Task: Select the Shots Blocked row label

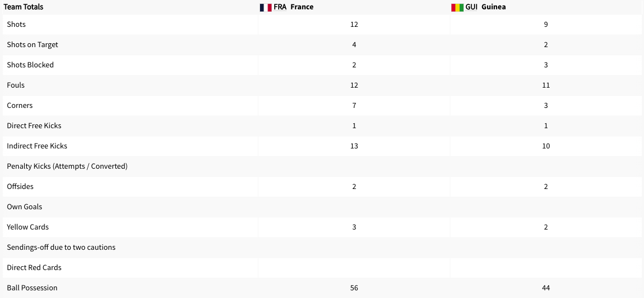Action: point(30,65)
